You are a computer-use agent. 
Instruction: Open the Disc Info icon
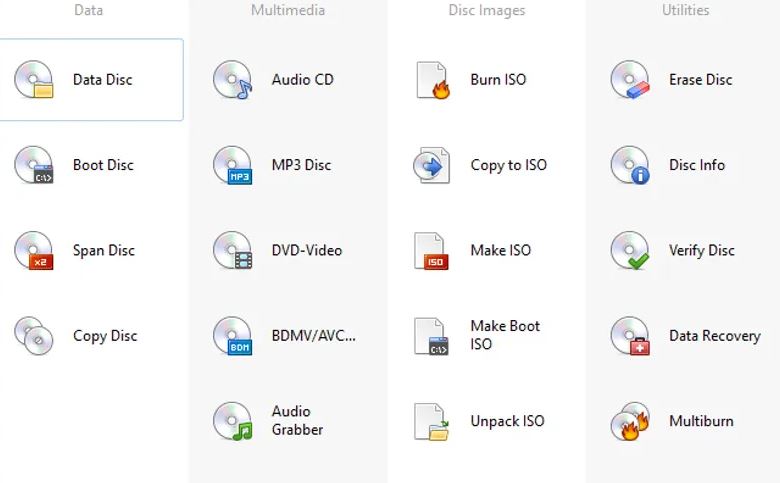630,165
